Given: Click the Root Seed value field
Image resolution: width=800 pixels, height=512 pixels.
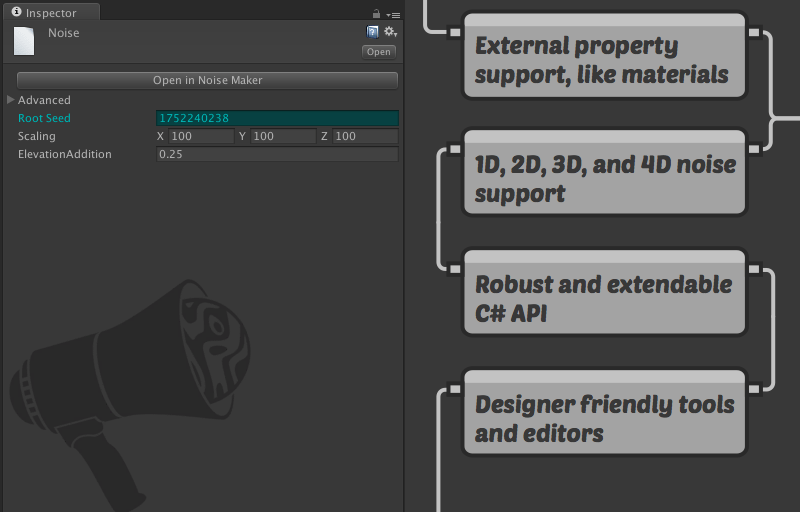Looking at the screenshot, I should (277, 118).
